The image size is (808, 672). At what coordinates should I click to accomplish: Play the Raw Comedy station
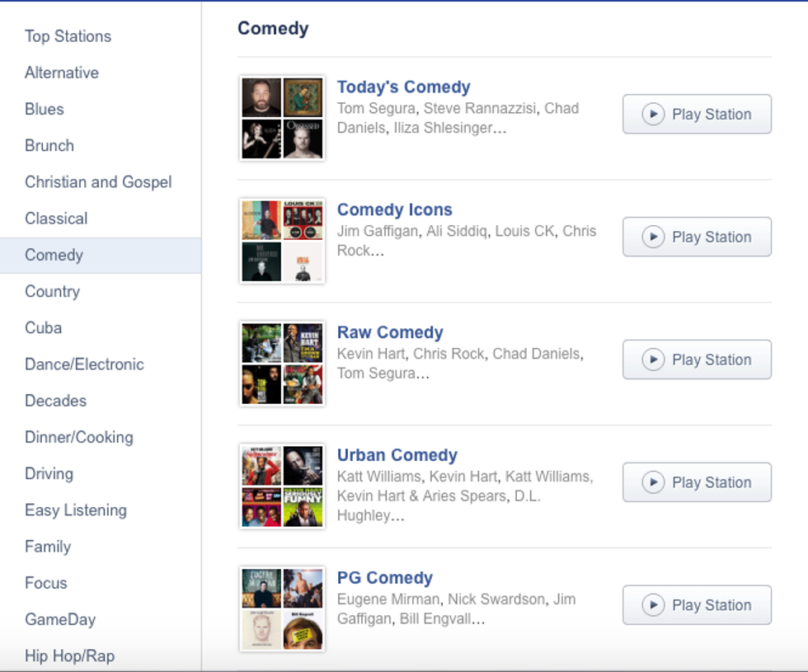pos(697,360)
